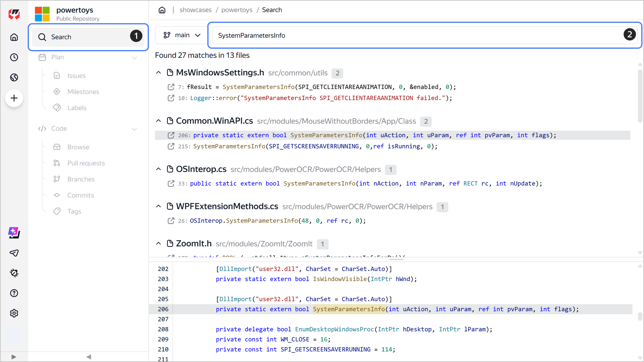Open help via the question mark icon
The width and height of the screenshot is (644, 362).
pos(14,293)
